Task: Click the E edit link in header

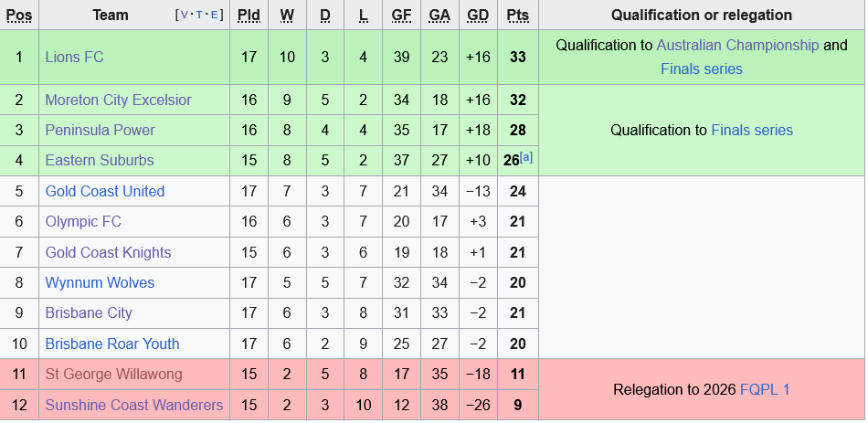Action: pos(214,16)
